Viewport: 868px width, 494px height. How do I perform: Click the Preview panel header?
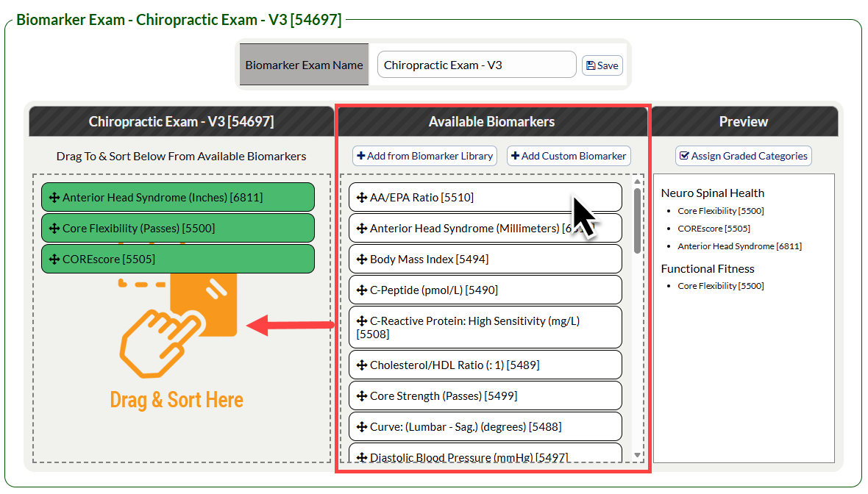pyautogui.click(x=744, y=122)
